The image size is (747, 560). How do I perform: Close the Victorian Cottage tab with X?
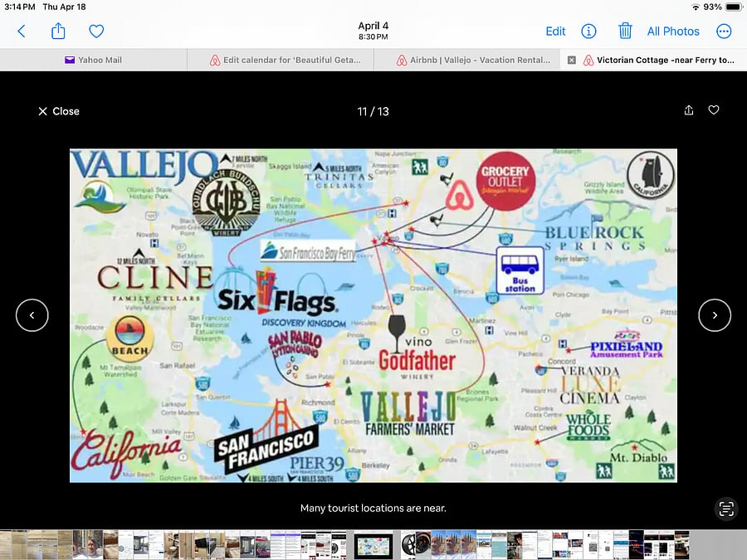(x=572, y=60)
